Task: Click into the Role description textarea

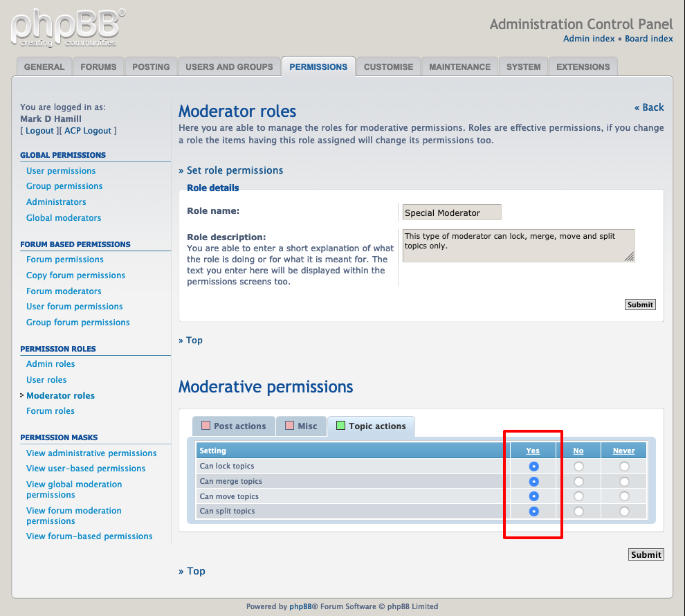Action: click(x=518, y=246)
